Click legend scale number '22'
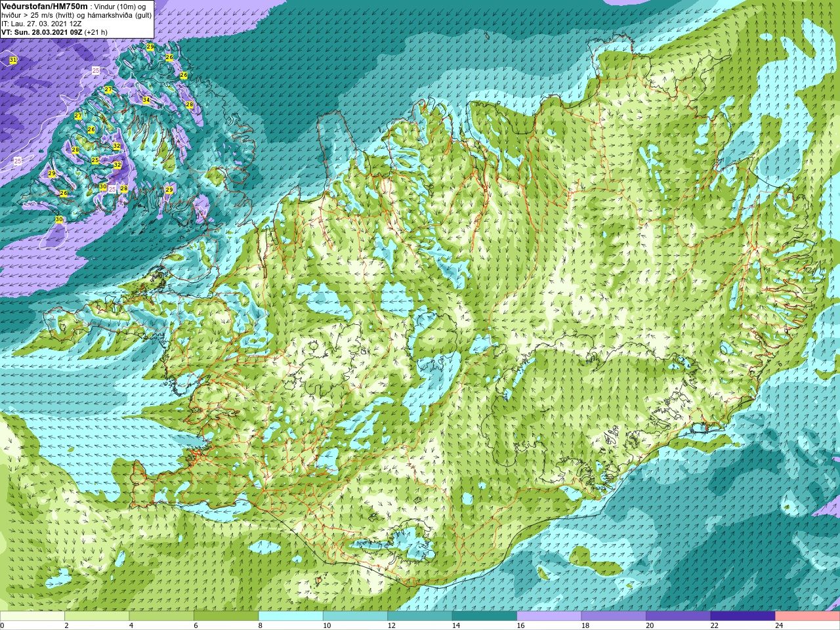Image resolution: width=840 pixels, height=630 pixels. point(714,625)
